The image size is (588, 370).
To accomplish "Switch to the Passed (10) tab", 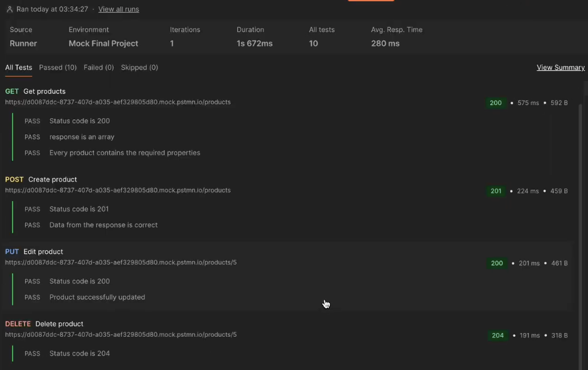I will (x=58, y=68).
